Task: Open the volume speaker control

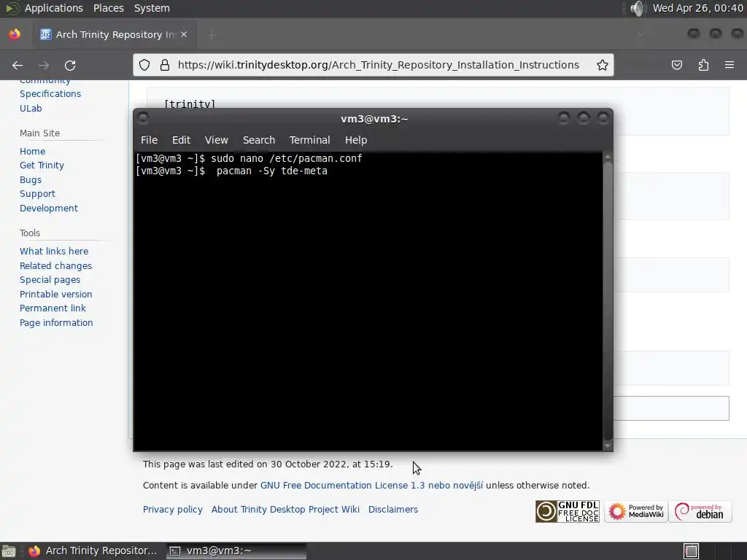Action: click(636, 8)
